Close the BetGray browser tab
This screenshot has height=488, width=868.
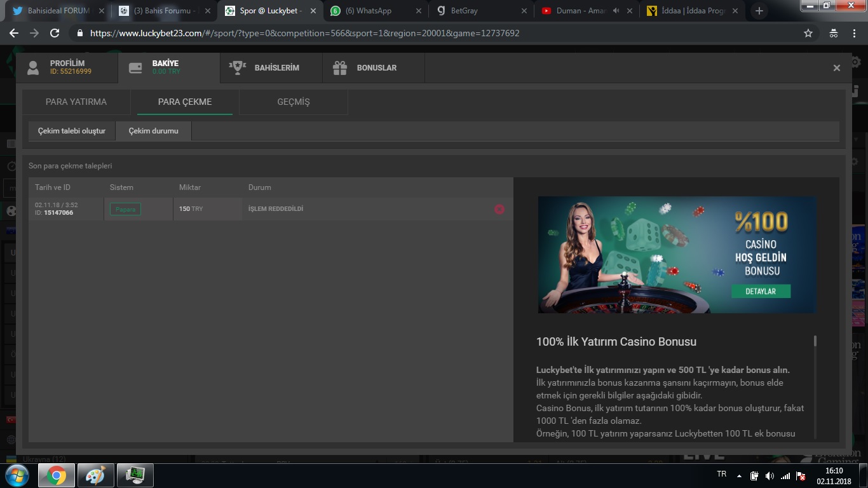pyautogui.click(x=524, y=11)
